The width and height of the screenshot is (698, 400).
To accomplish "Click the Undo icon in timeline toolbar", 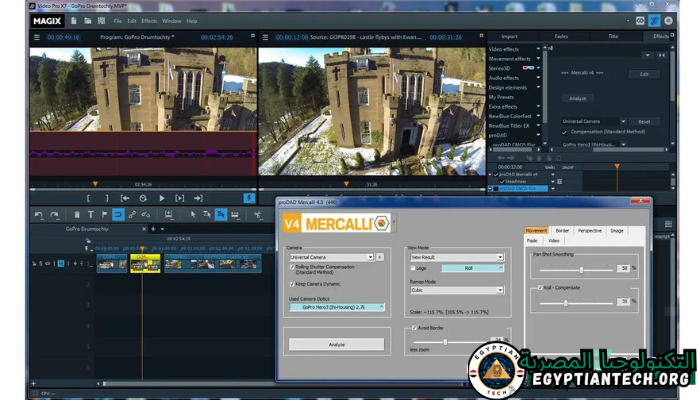I will tap(39, 214).
